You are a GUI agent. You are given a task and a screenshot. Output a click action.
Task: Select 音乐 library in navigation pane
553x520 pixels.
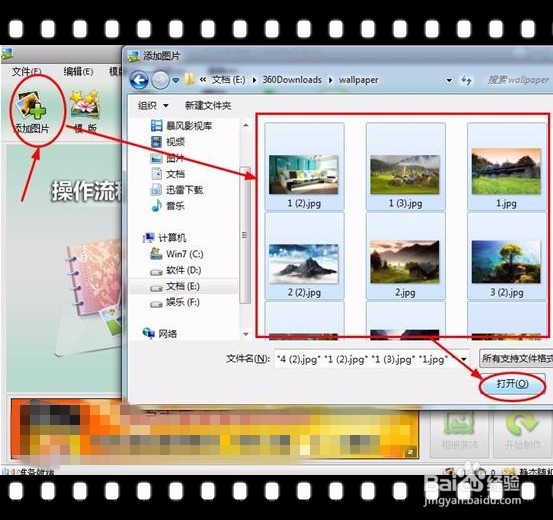(168, 206)
